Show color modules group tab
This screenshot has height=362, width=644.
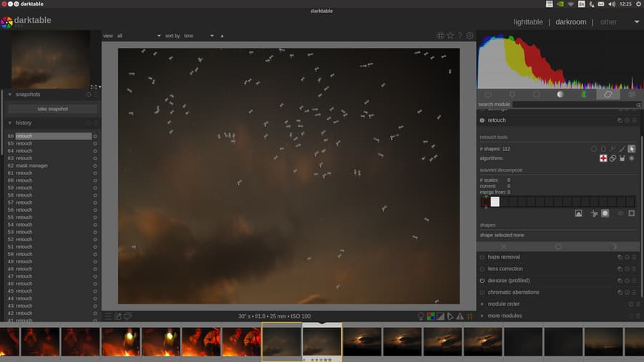584,94
